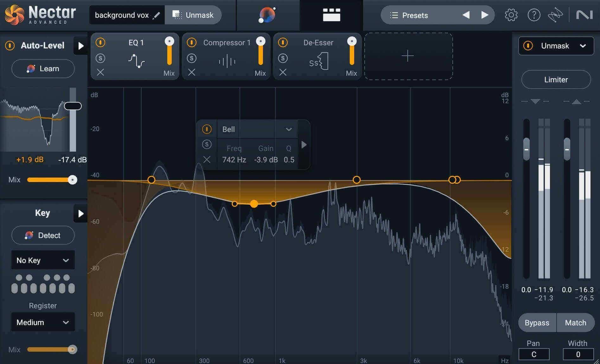
Task: Click the Width value field 0
Action: click(x=578, y=354)
